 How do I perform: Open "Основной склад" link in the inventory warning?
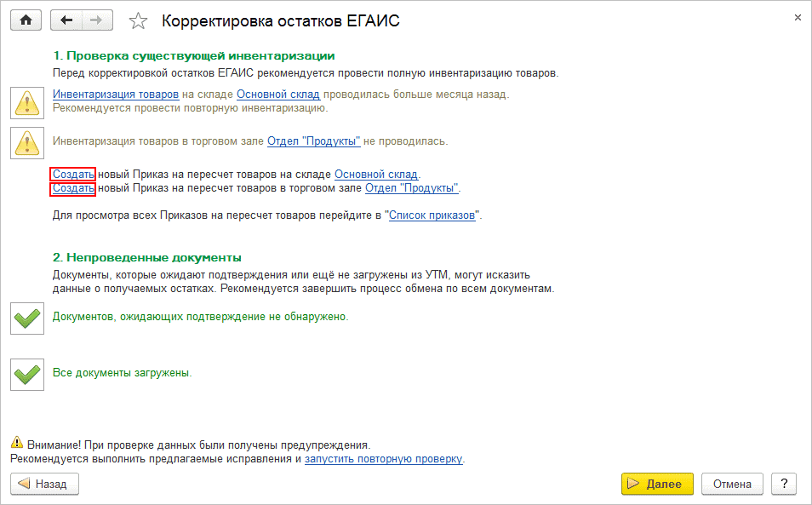point(277,94)
